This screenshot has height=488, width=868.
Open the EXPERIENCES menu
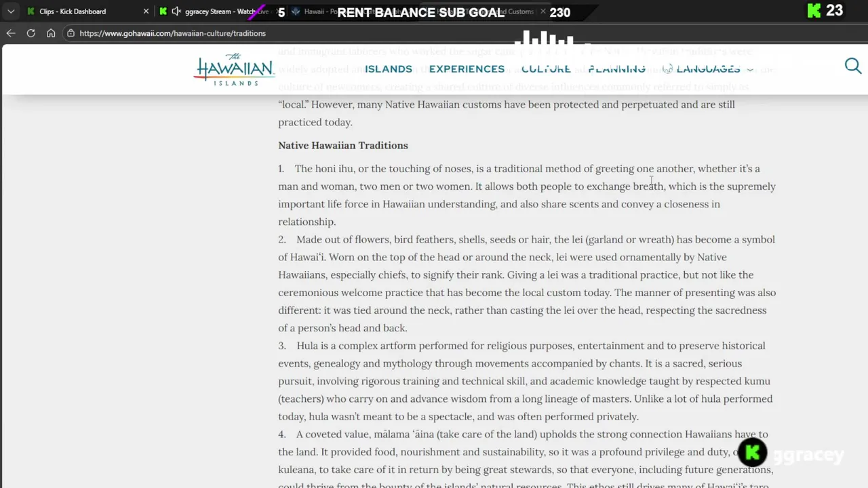pos(467,69)
